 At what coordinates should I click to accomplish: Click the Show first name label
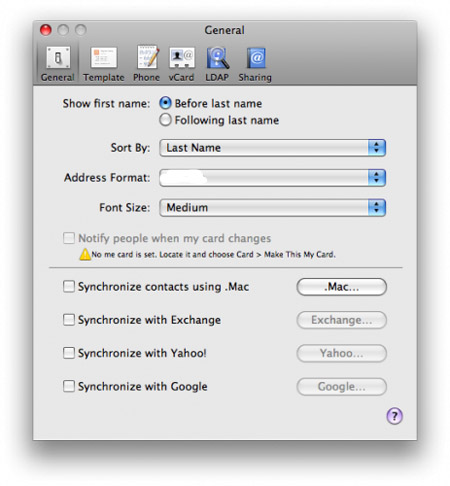pos(106,104)
